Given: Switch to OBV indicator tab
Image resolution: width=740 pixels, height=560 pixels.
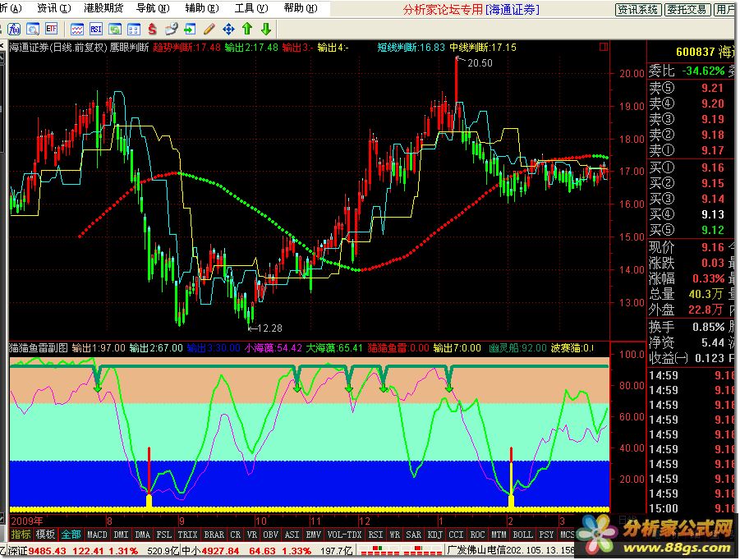Looking at the screenshot, I should 271,535.
